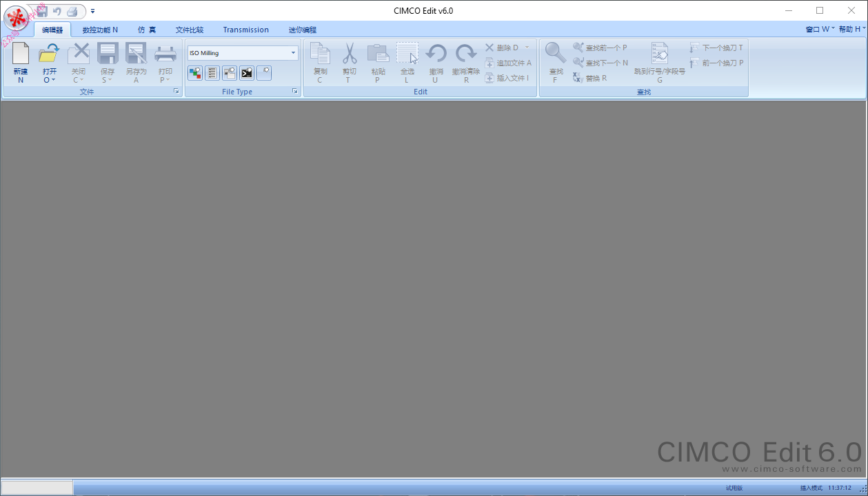The image size is (868, 496).
Task: Click 前一个换刀 P previous tool change
Action: [x=716, y=63]
